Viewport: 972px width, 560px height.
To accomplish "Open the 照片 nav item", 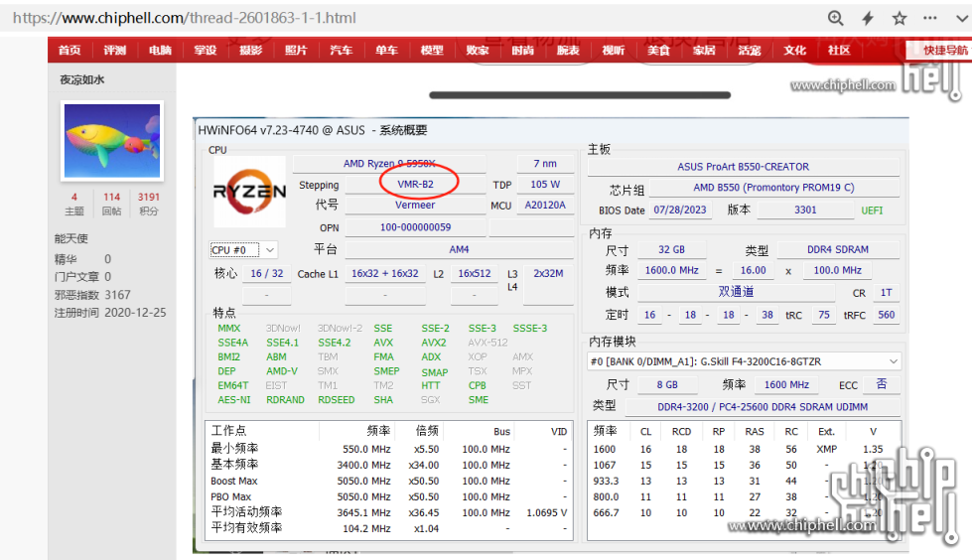I will click(x=296, y=51).
